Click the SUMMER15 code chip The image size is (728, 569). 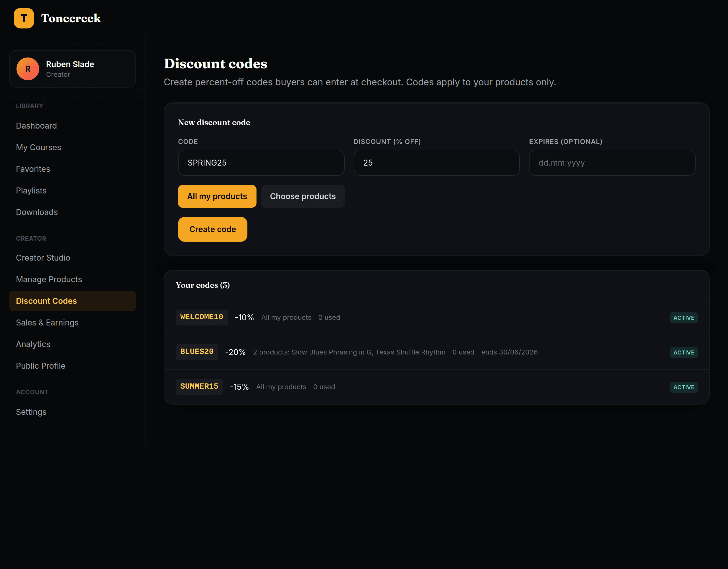coord(199,387)
